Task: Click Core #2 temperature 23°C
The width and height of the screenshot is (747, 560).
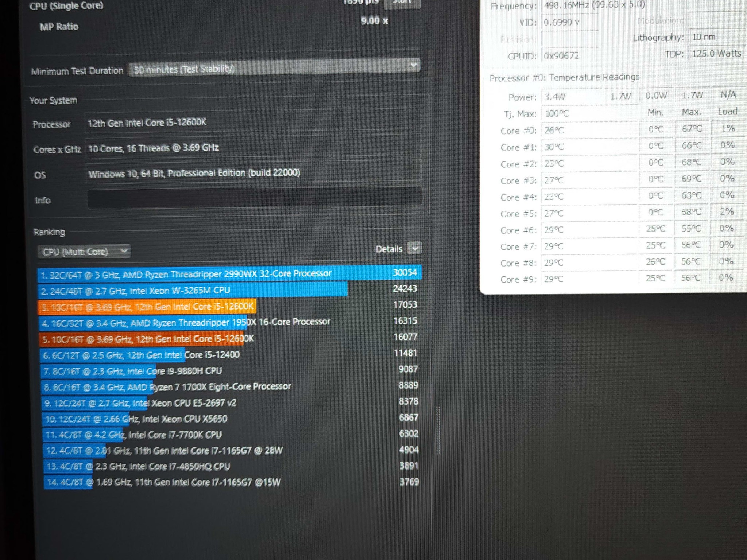Action: click(x=554, y=164)
